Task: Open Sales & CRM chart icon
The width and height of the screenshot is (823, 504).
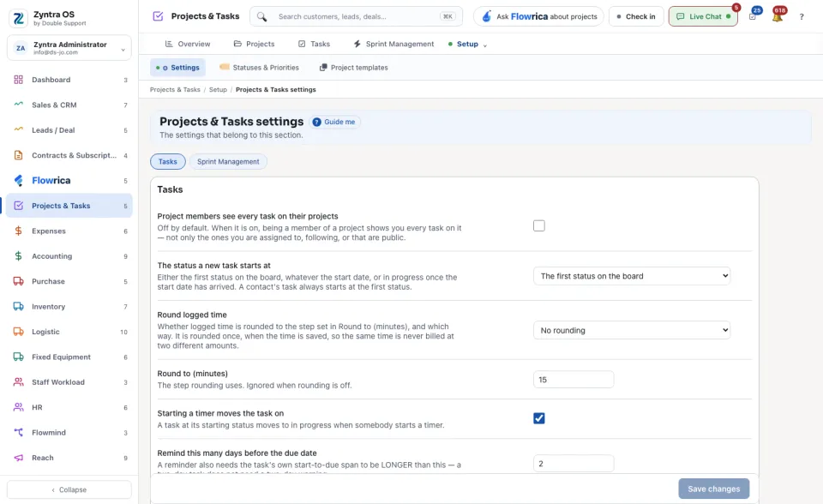Action: click(18, 105)
